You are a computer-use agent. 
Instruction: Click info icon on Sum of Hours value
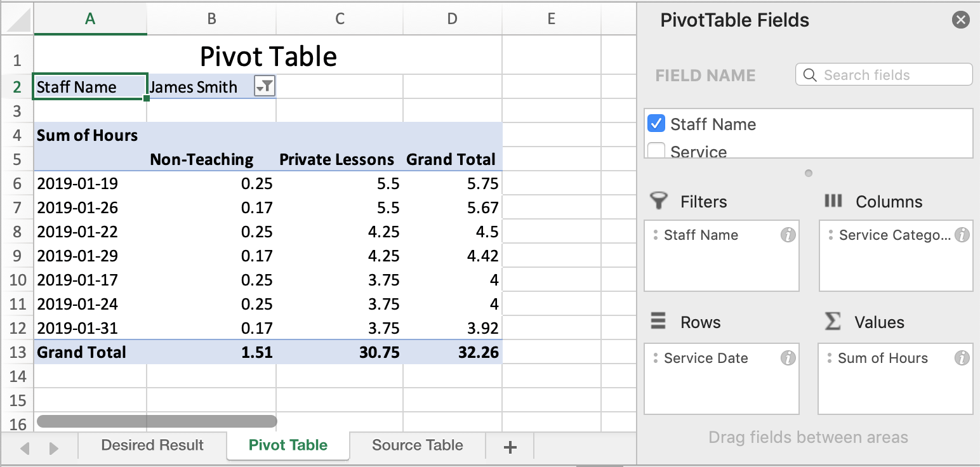pos(962,358)
